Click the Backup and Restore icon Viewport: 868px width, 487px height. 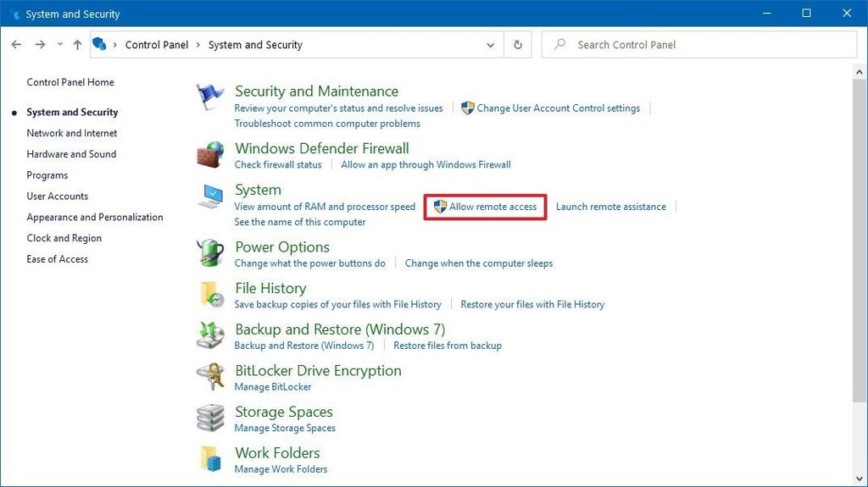coord(210,336)
